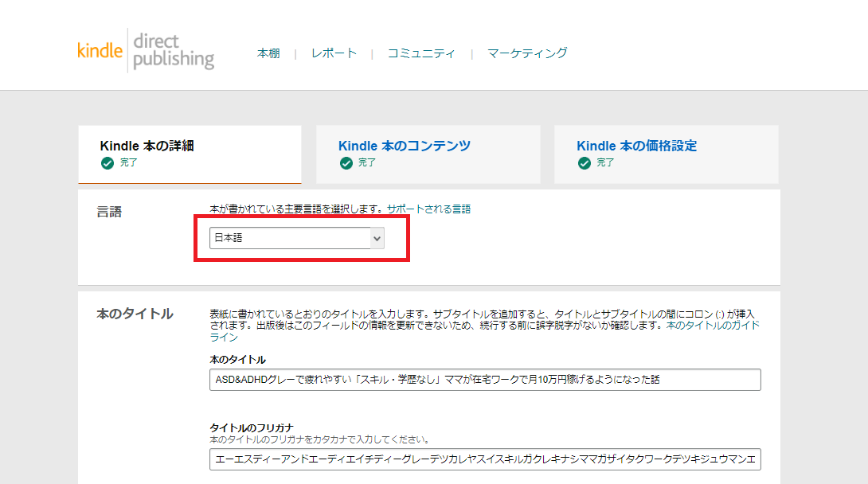
Task: Select the Kindle 本の詳細 tab
Action: 190,154
